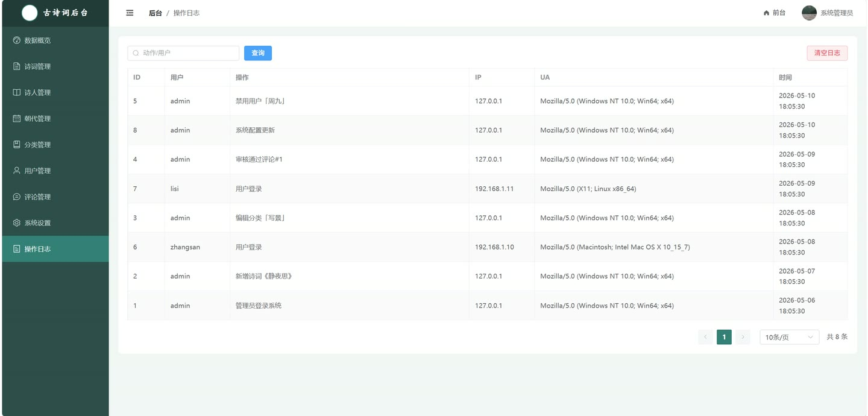This screenshot has height=416, width=868.
Task: Click the next page arrow
Action: tap(743, 337)
